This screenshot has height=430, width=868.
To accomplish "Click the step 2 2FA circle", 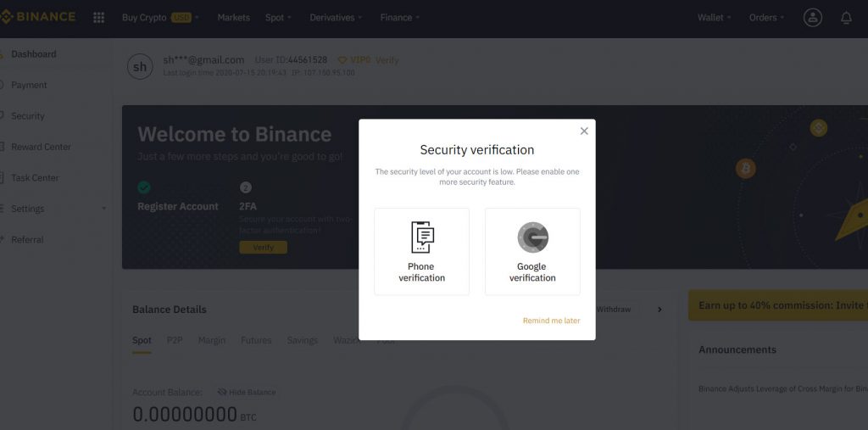I will pos(246,187).
